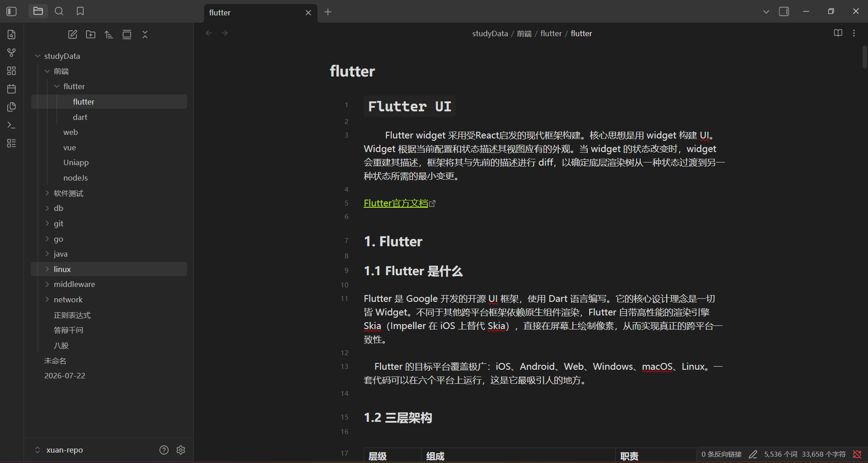This screenshot has height=463, width=868.
Task: Click the pencil editing-mode status icon
Action: point(753,454)
